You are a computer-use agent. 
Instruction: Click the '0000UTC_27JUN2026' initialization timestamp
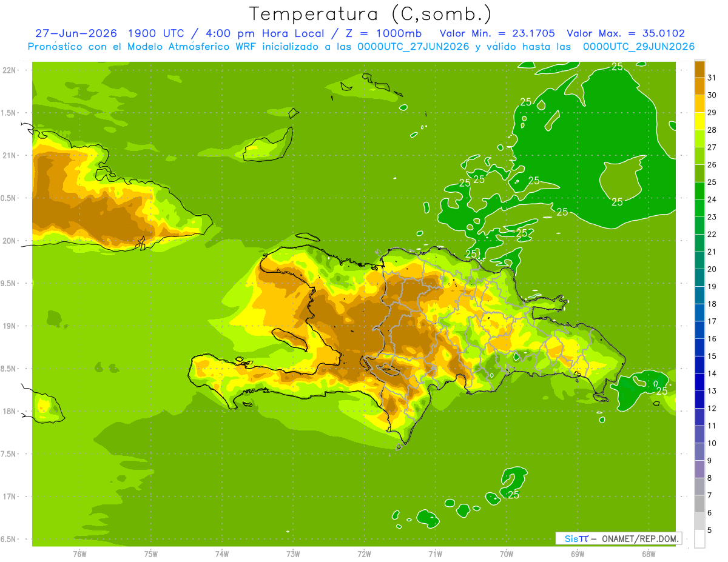pyautogui.click(x=413, y=47)
